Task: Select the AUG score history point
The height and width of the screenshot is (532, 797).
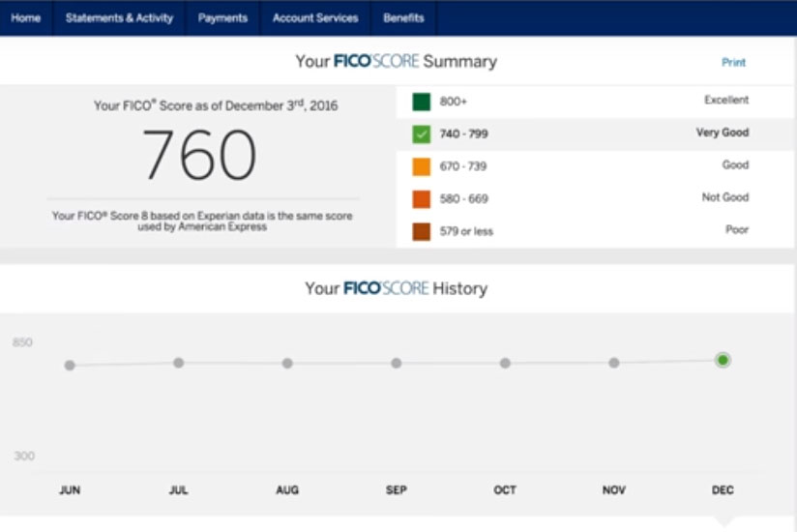Action: pos(287,364)
